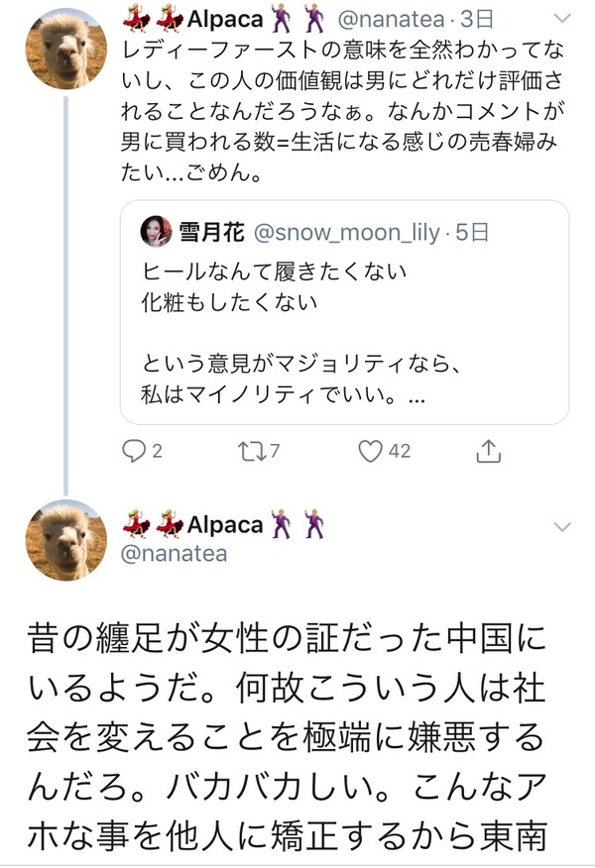Viewport: 595px width, 868px height.
Task: Click the 5日 timestamp in quoted tweet
Action: tap(472, 232)
